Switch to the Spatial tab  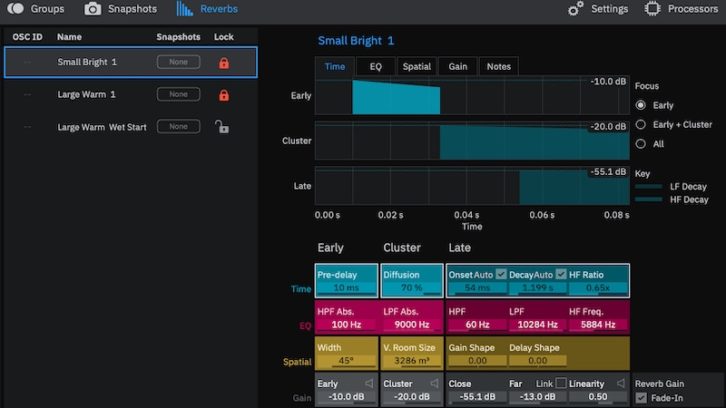click(417, 66)
